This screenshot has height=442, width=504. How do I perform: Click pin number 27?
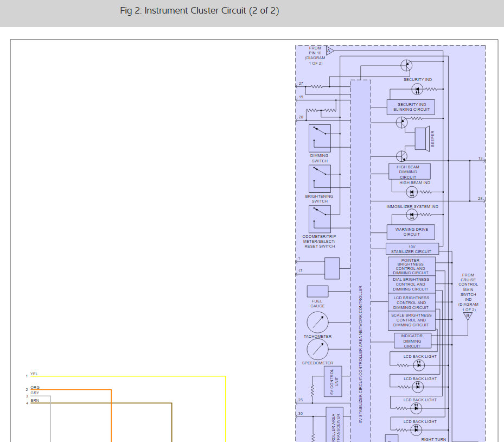coord(301,83)
